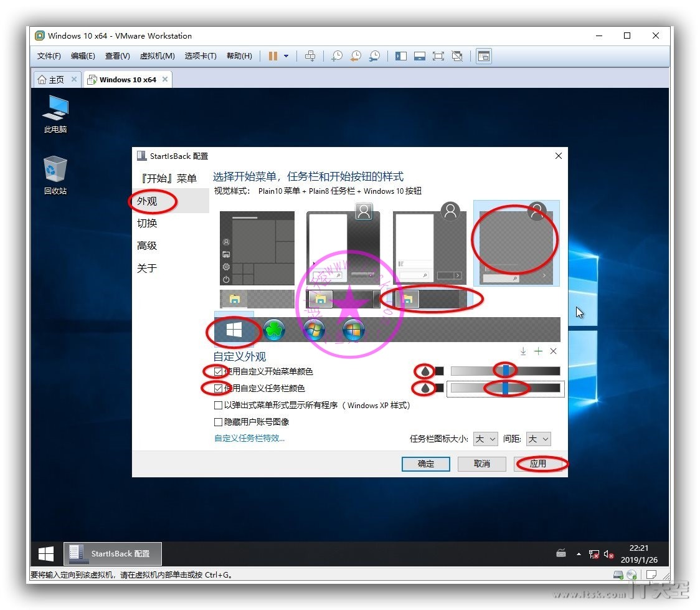The width and height of the screenshot is (700, 610).
Task: Click the droplet icon for start menu color
Action: 425,371
